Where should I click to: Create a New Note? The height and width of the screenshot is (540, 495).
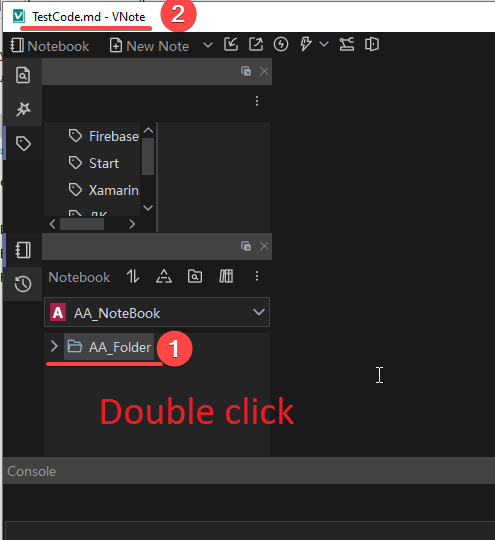pos(149,46)
